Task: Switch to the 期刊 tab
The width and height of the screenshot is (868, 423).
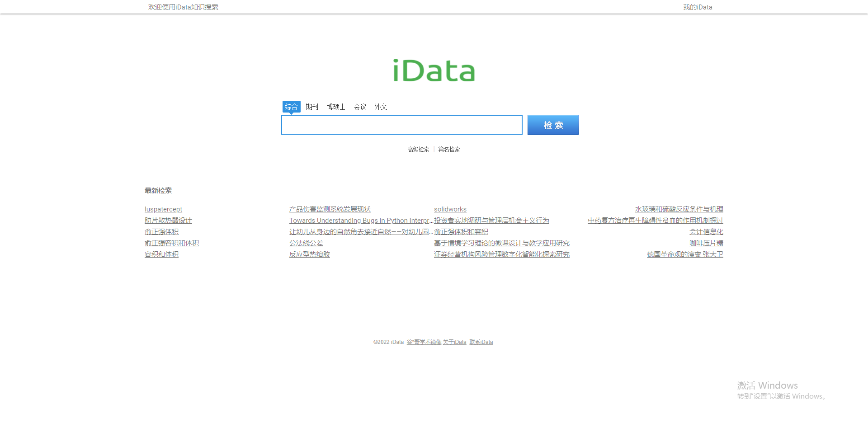Action: 312,107
